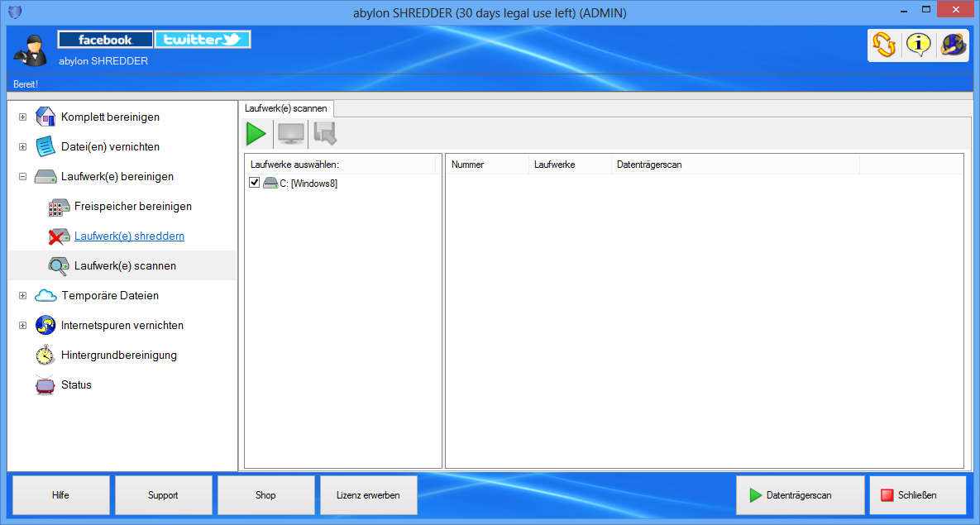Viewport: 980px width, 525px height.
Task: Open the Status entry
Action: pyautogui.click(x=76, y=385)
